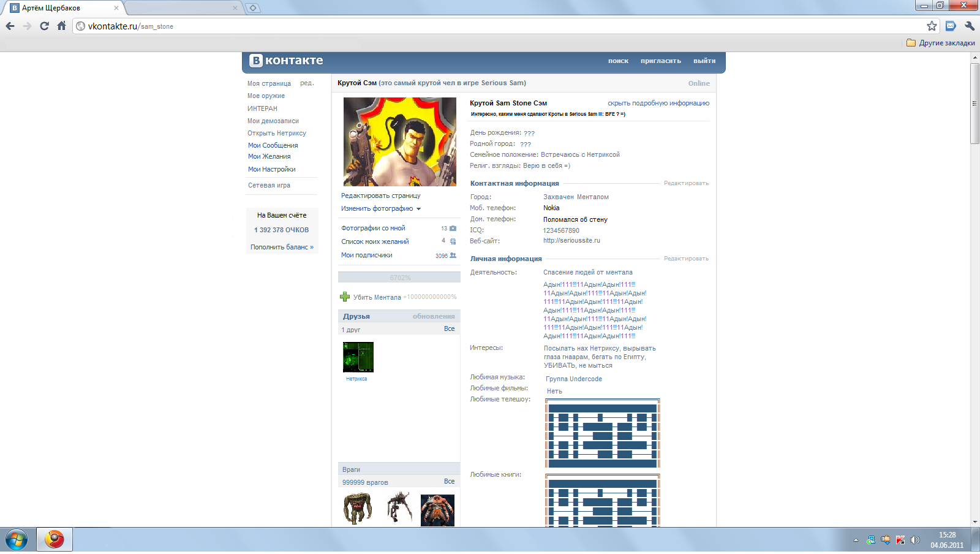980x554 pixels.
Task: Open the browser home page icon
Action: click(61, 26)
